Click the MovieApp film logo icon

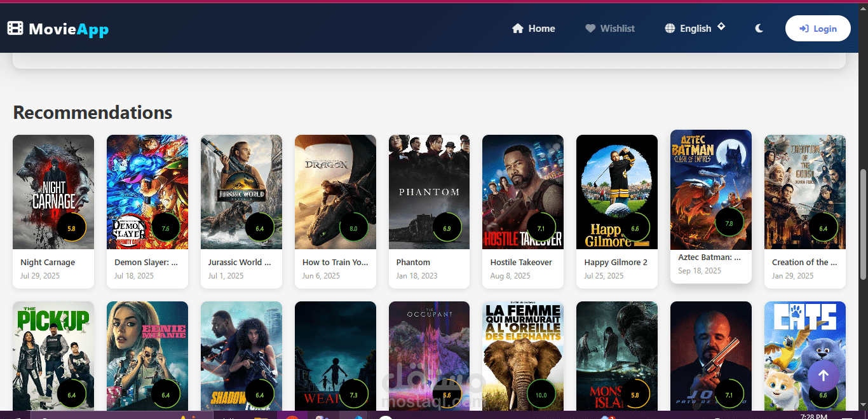tap(15, 29)
